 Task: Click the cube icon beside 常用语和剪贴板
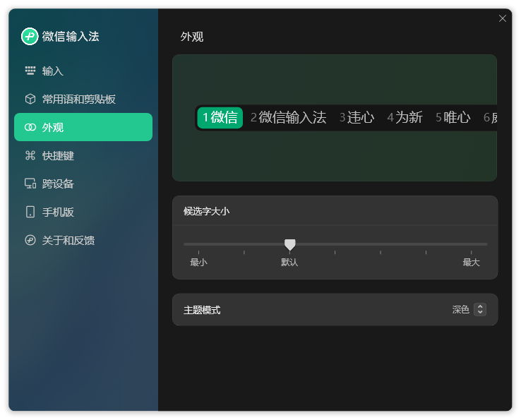[x=30, y=99]
